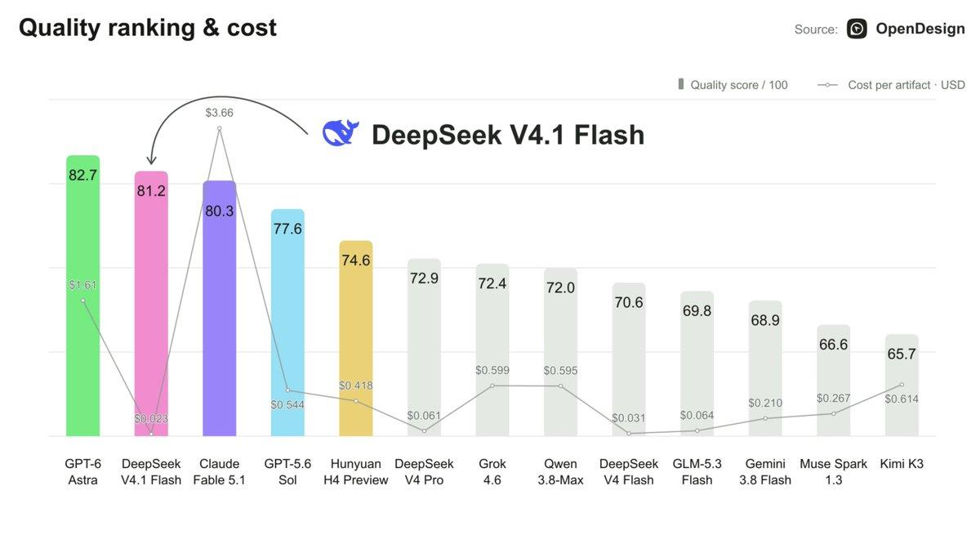This screenshot has height=535, width=980.
Task: Select the purple Claude Fable 5.1 bar
Action: click(x=220, y=309)
